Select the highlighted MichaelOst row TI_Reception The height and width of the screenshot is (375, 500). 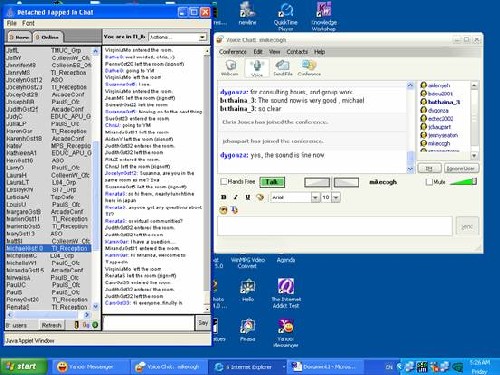(48, 248)
